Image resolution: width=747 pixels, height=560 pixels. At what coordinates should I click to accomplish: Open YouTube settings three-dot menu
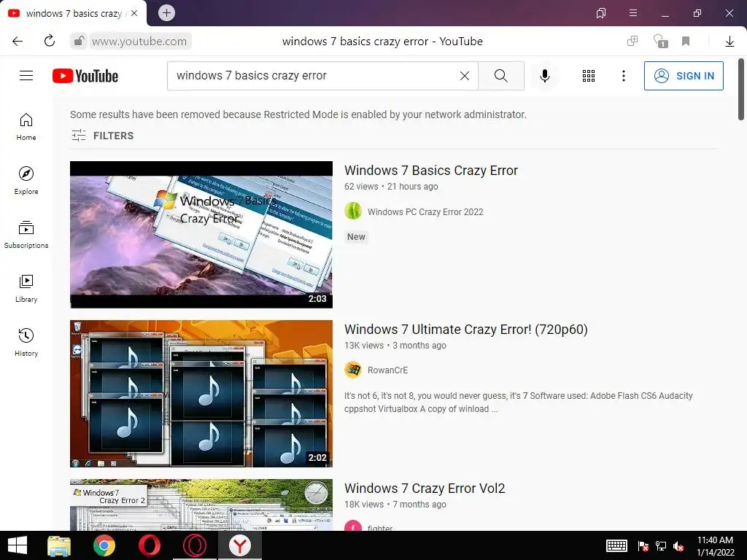pos(623,76)
